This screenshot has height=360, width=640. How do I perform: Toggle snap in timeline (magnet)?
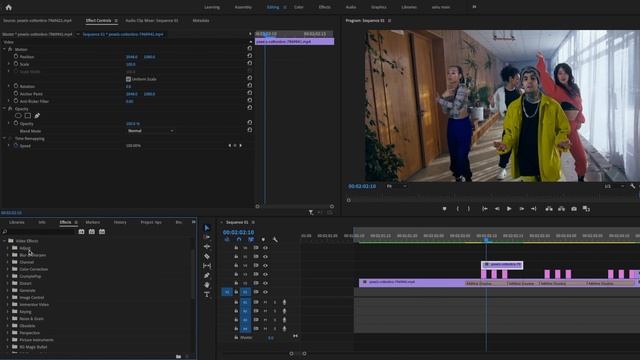tap(239, 240)
